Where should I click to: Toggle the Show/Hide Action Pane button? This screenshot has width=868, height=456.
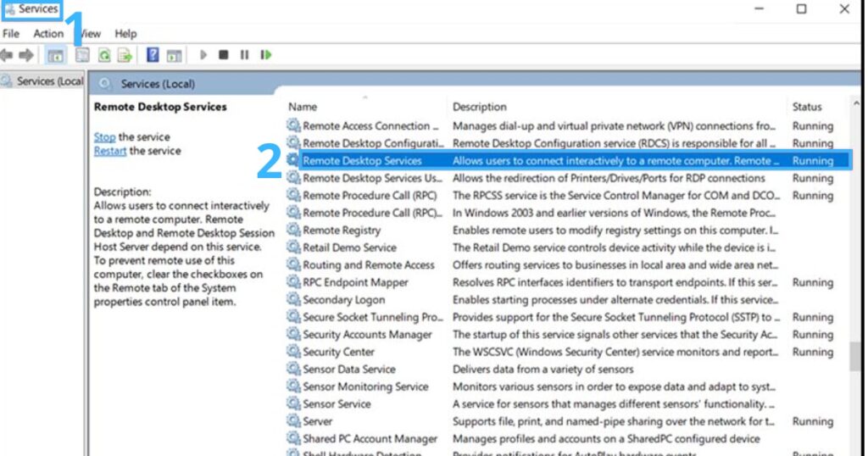click(x=174, y=55)
